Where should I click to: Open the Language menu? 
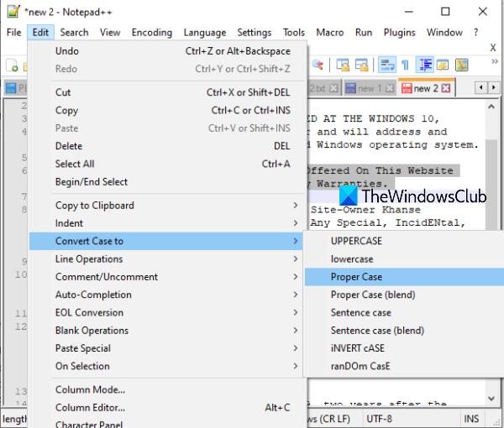click(x=205, y=33)
